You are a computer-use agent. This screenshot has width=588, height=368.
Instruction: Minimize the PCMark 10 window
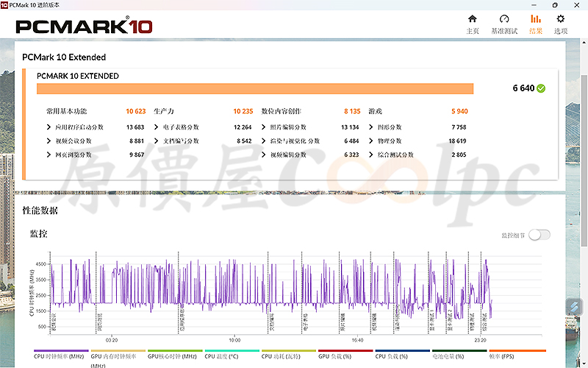[534, 5]
